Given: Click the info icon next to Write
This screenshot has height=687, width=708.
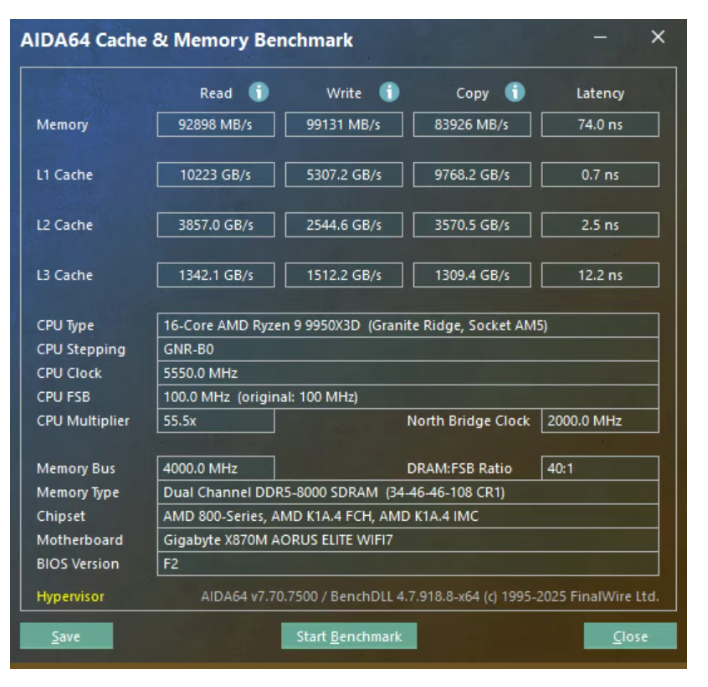Looking at the screenshot, I should 389,93.
